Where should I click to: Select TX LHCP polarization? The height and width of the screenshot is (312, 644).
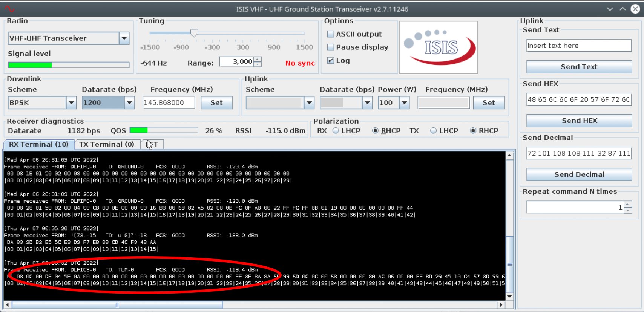pos(433,130)
